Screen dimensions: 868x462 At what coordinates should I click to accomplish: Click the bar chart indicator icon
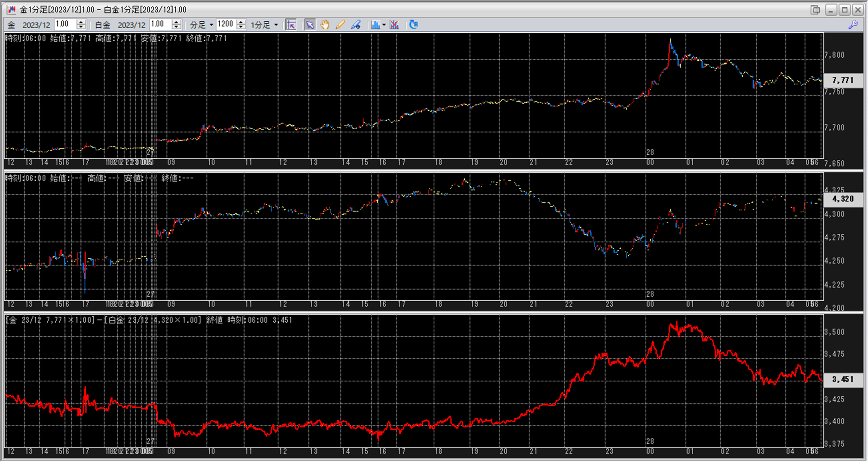(375, 25)
